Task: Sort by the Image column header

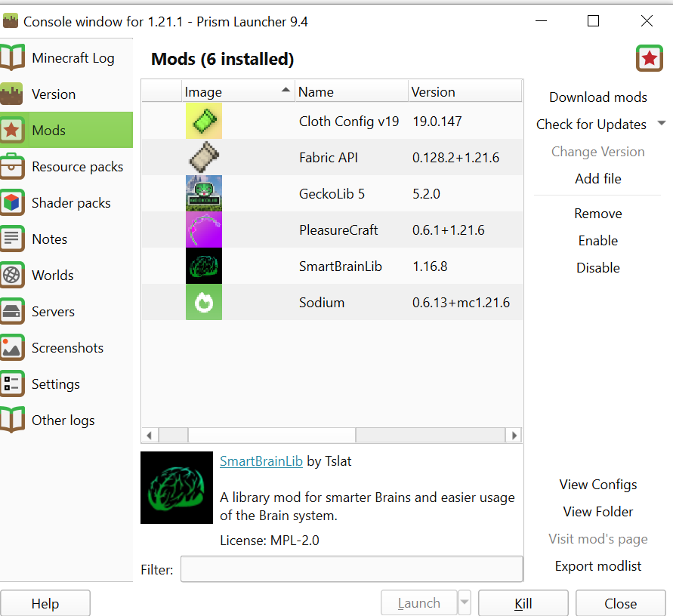Action: (x=238, y=91)
